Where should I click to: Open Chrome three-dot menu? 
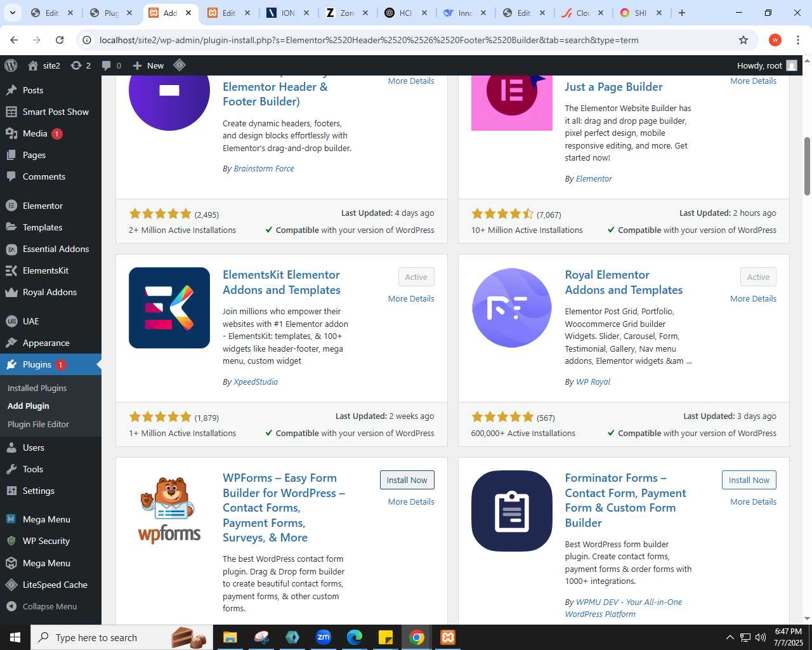pyautogui.click(x=798, y=40)
